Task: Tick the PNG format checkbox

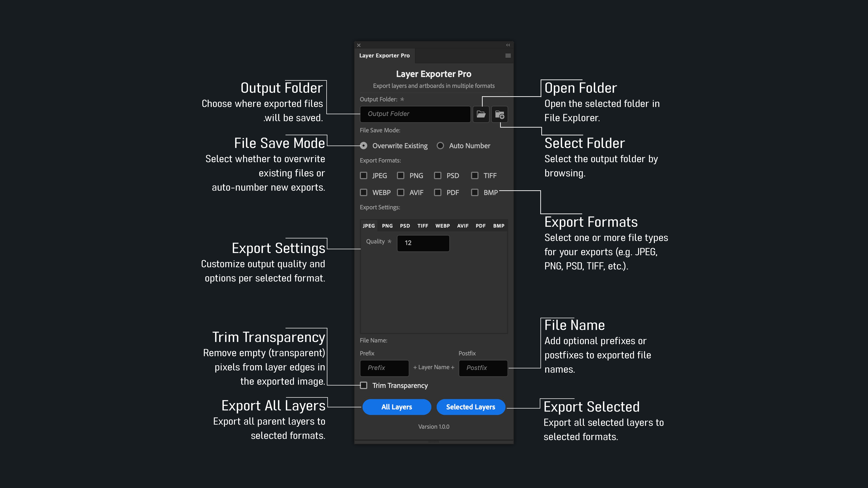Action: [401, 176]
